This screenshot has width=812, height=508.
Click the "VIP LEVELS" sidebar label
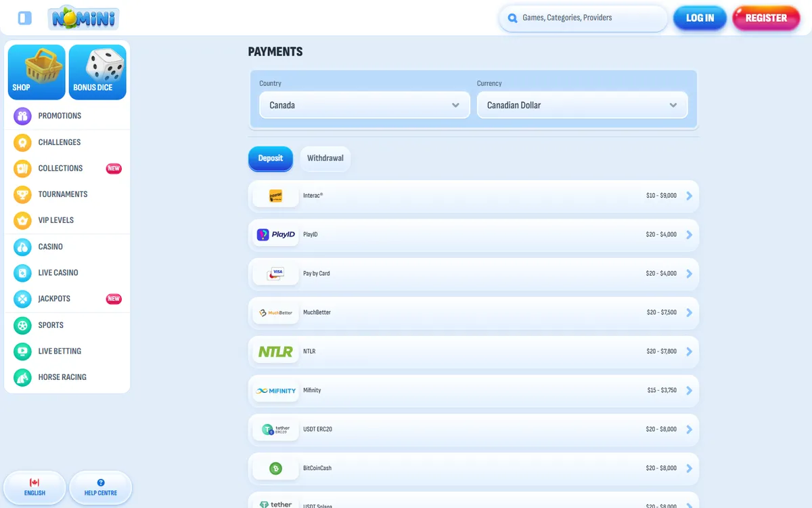pyautogui.click(x=56, y=220)
